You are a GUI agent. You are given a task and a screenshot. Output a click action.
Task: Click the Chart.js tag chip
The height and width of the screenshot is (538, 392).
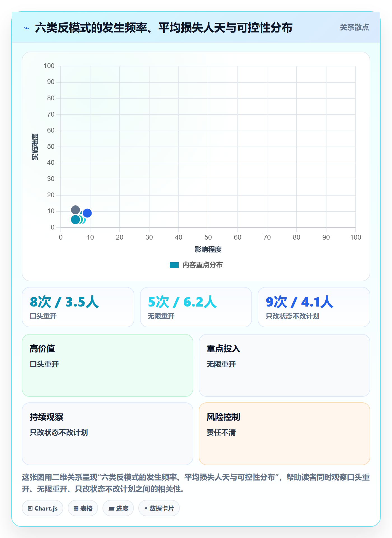pyautogui.click(x=43, y=508)
